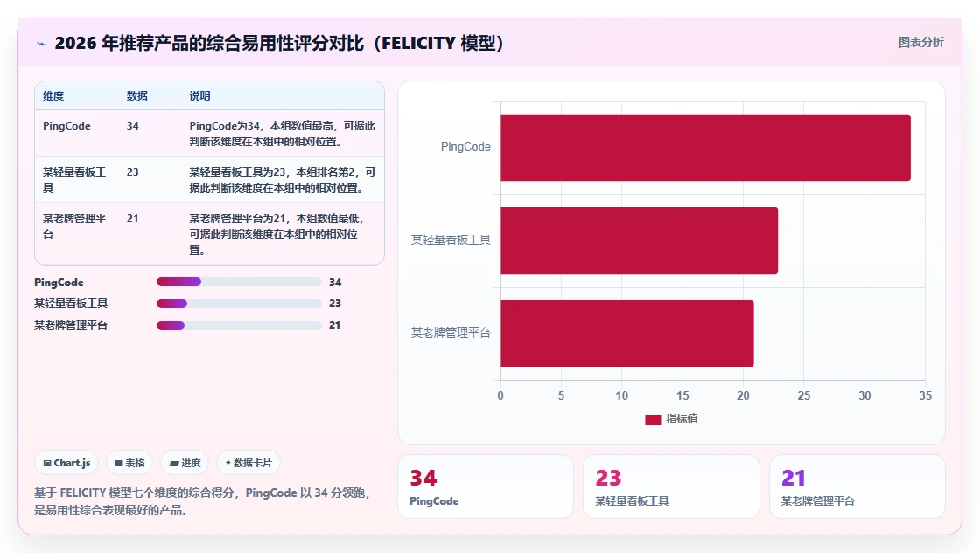This screenshot has height=553, width=980.
Task: Select the Chart.js tag chip
Action: (66, 463)
